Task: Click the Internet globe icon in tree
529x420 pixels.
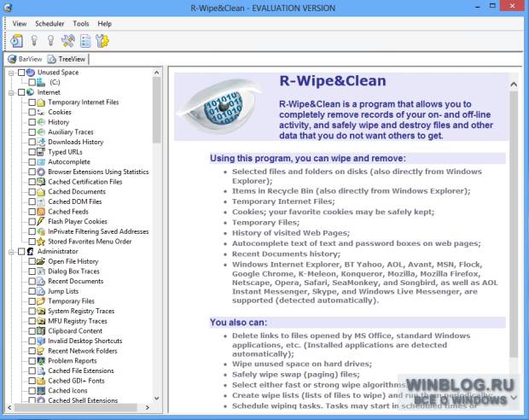Action: coord(31,92)
